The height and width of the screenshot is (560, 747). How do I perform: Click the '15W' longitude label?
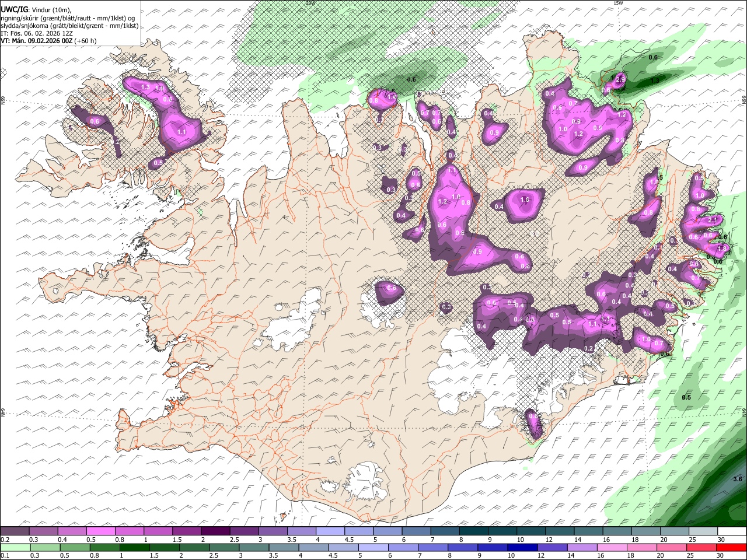tap(618, 3)
